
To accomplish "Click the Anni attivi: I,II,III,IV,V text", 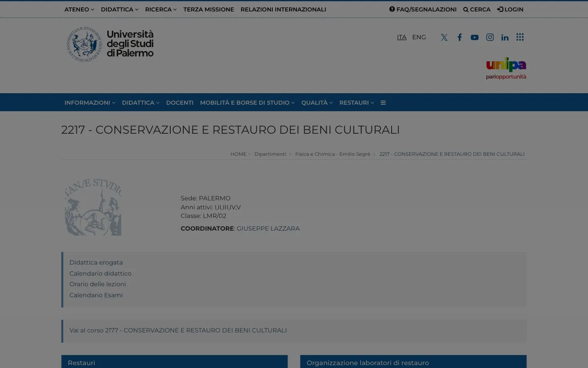I will coord(211,207).
